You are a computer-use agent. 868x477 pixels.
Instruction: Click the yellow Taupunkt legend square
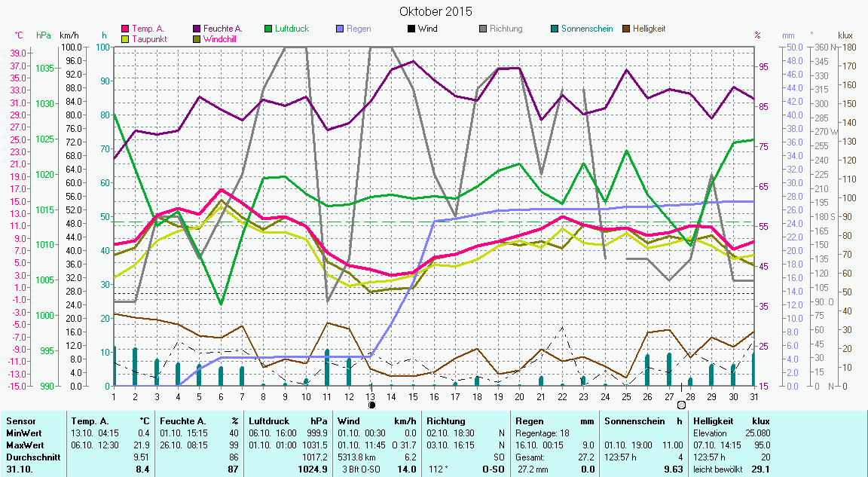pyautogui.click(x=125, y=38)
